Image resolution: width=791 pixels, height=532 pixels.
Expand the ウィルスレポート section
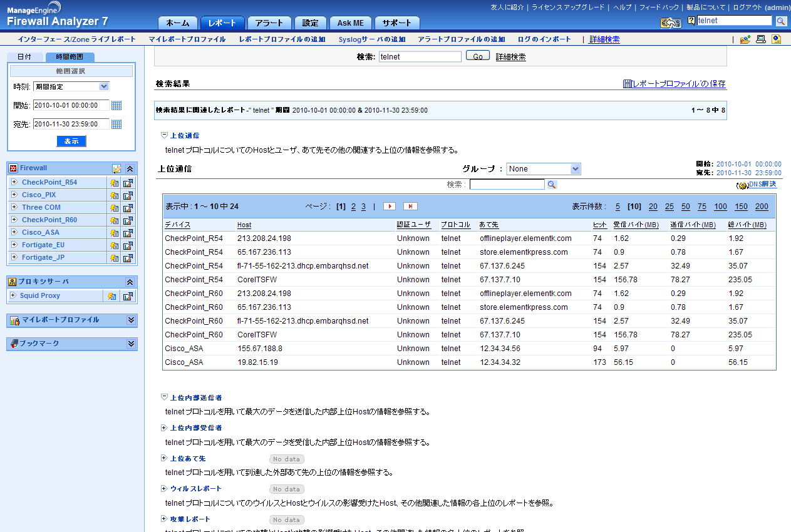164,488
